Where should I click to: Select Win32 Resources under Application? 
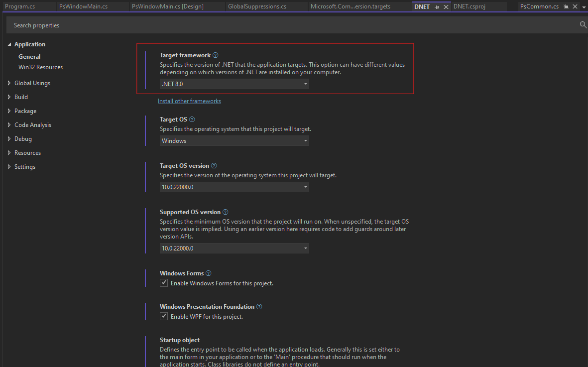click(40, 67)
